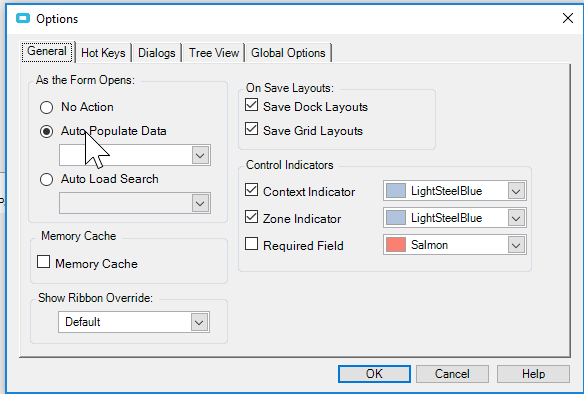The width and height of the screenshot is (584, 394).
Task: Choose the Auto Load Search option
Action: [47, 179]
